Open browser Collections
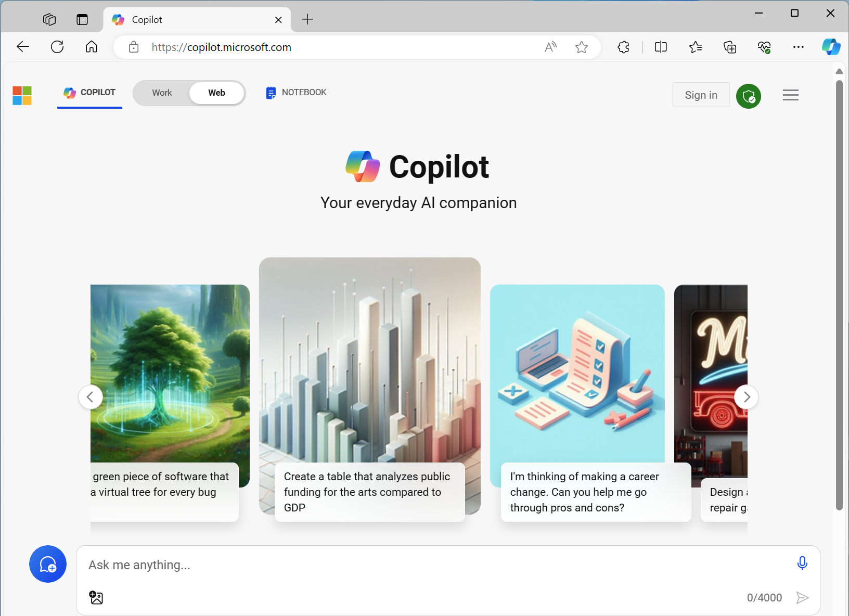The height and width of the screenshot is (616, 849). [730, 47]
